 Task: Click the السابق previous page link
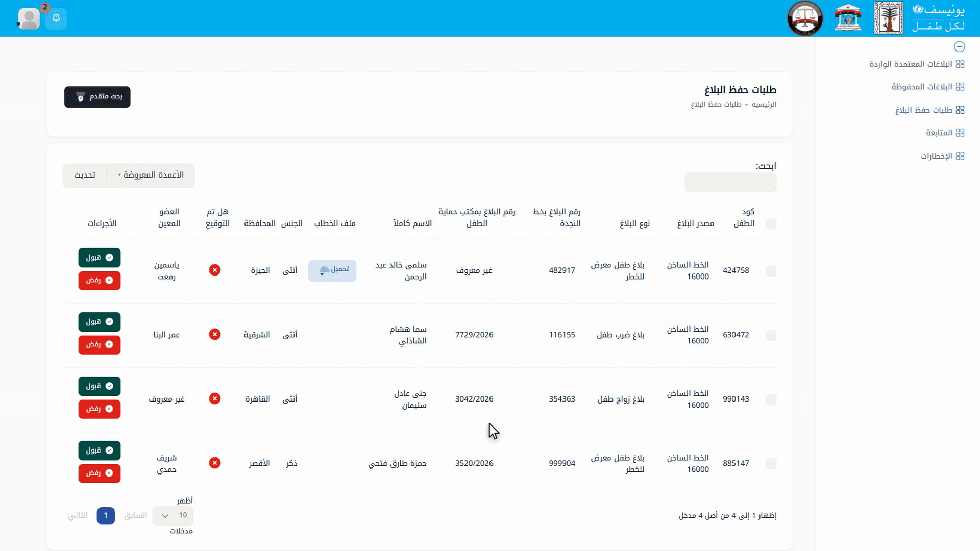pos(135,516)
